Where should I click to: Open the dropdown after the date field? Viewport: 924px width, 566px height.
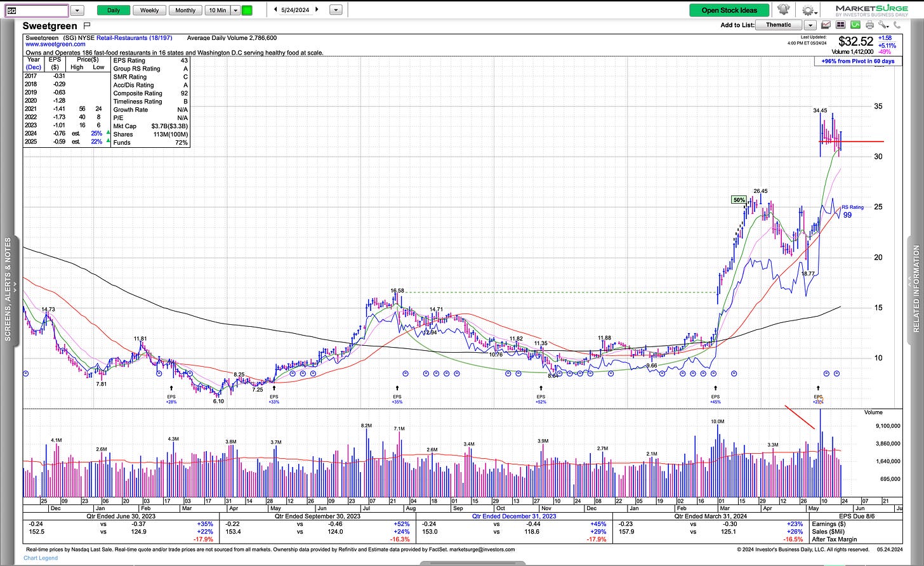click(336, 10)
